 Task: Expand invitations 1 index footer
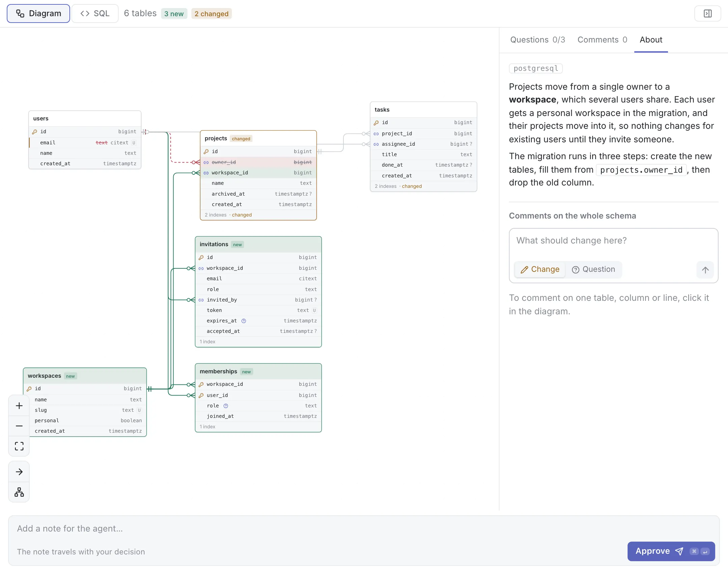[259, 342]
